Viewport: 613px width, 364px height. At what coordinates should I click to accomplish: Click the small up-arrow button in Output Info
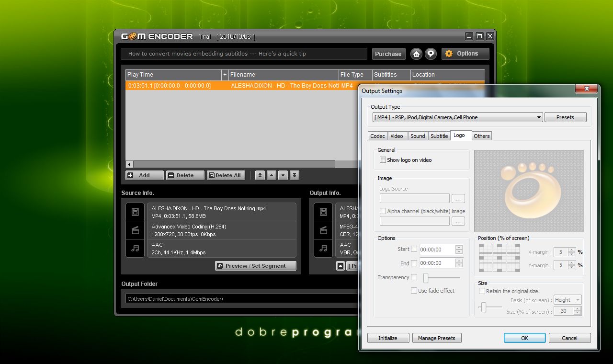pos(341,266)
